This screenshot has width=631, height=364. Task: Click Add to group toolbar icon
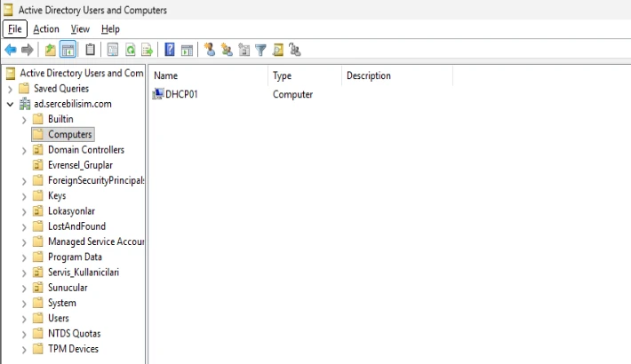click(295, 50)
